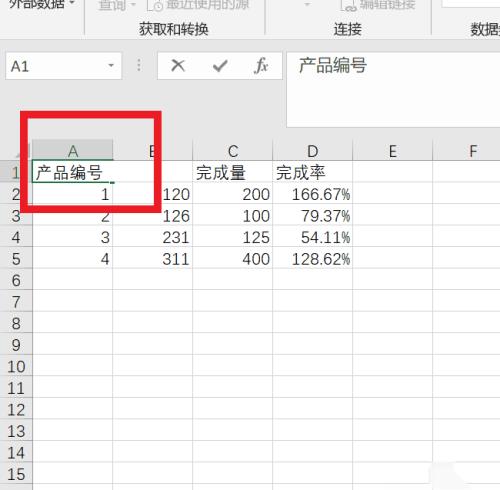Click cell containing 231
Viewport: 500px width, 490px height.
pos(153,237)
